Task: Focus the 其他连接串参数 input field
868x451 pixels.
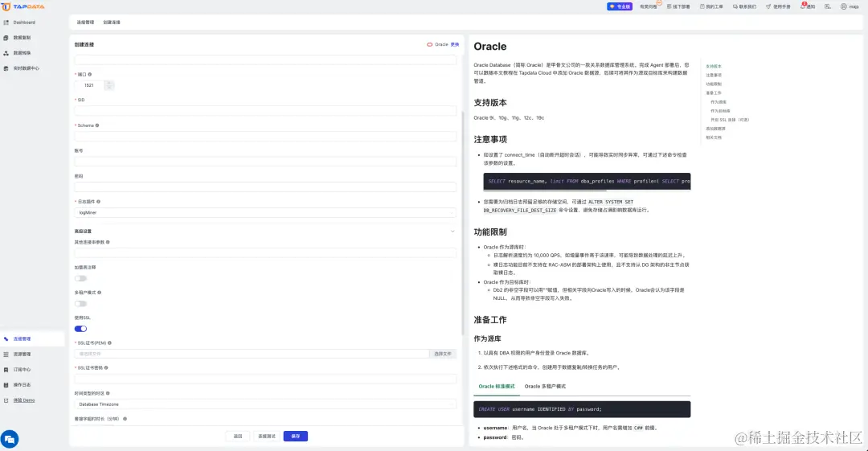Action: (x=265, y=253)
